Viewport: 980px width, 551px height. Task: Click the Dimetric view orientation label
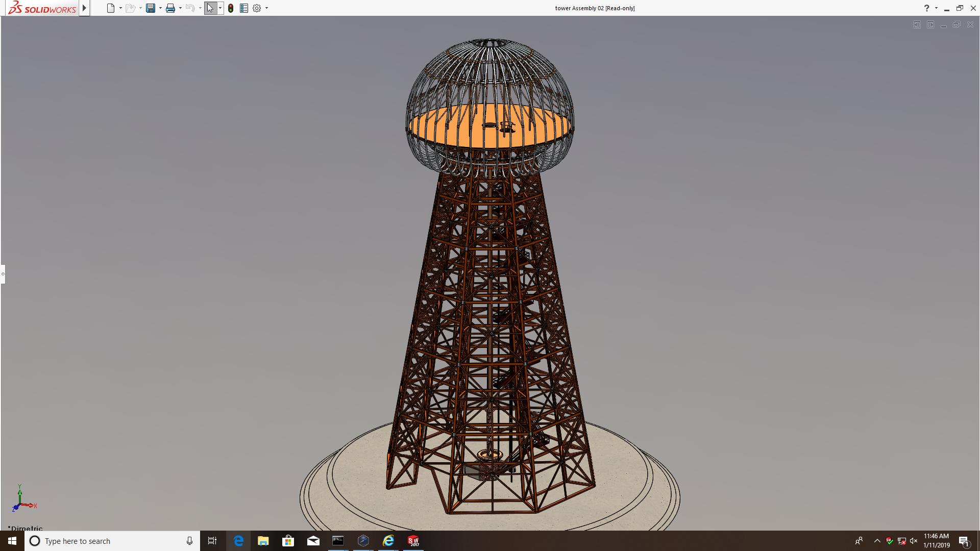[26, 528]
